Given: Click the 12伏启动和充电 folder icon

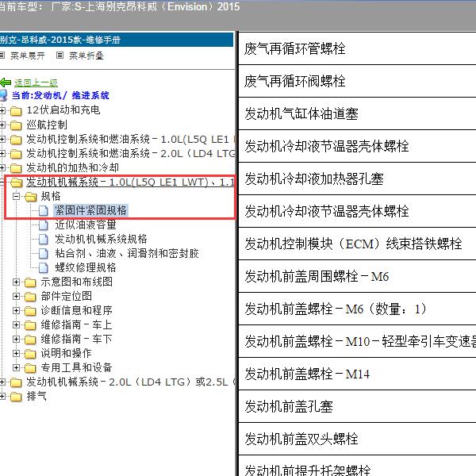Looking at the screenshot, I should (x=16, y=111).
